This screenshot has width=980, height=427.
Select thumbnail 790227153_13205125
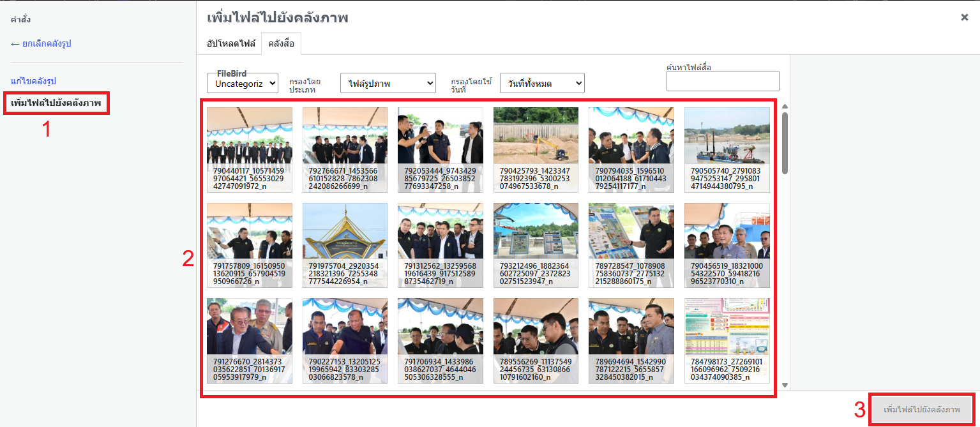[345, 341]
